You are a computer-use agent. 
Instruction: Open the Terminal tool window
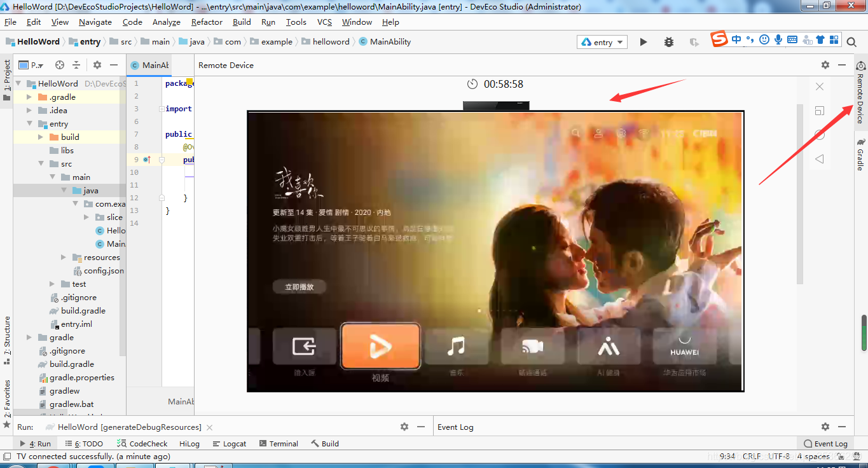(x=278, y=444)
